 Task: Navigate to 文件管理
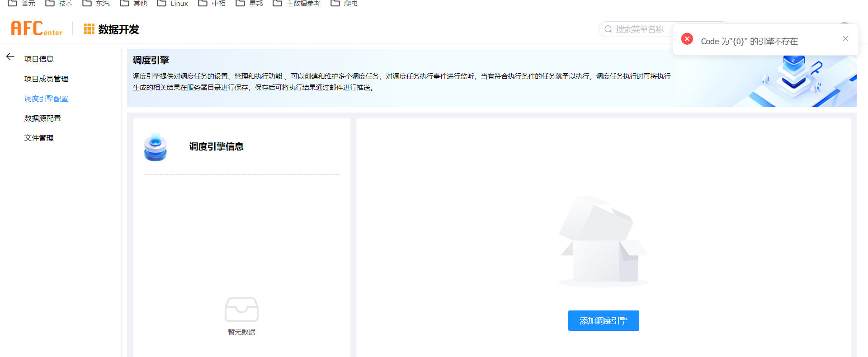coord(39,138)
